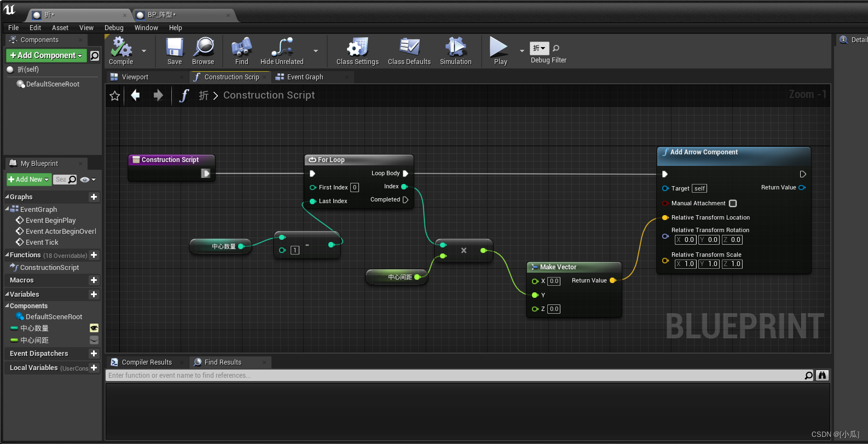Image resolution: width=868 pixels, height=444 pixels.
Task: Toggle Hide Unrelated nodes
Action: click(282, 50)
